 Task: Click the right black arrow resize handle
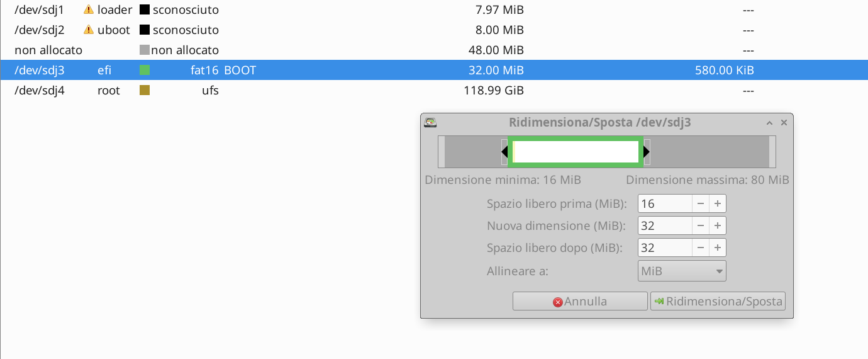647,152
